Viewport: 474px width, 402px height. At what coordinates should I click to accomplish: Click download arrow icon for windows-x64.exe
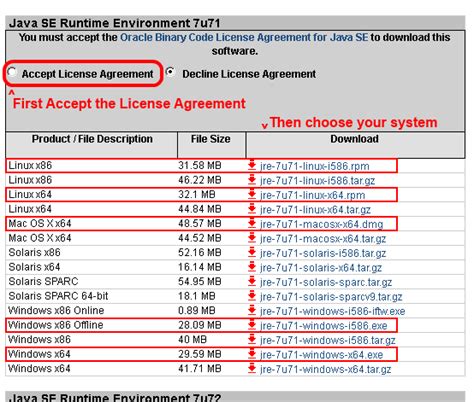pos(252,354)
